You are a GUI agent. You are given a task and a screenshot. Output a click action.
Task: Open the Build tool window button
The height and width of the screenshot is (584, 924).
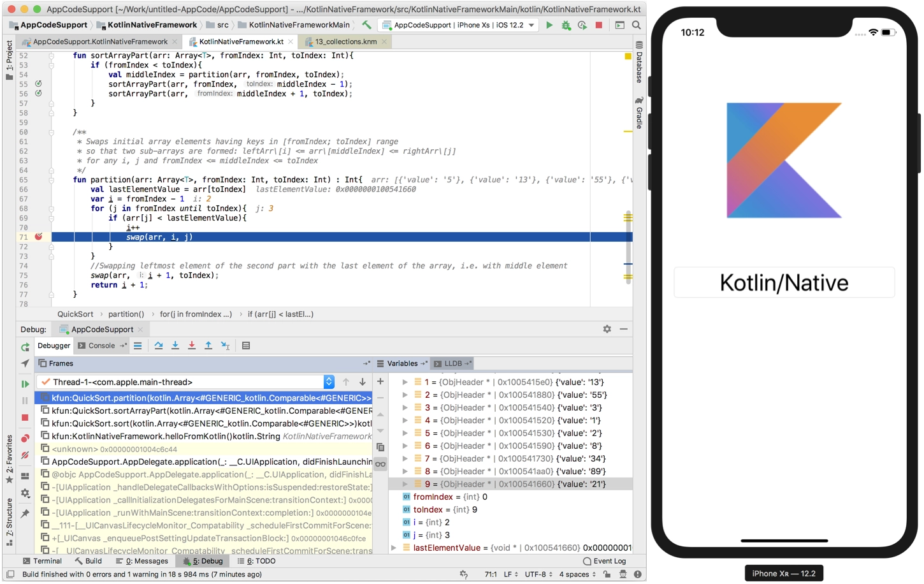tap(88, 561)
